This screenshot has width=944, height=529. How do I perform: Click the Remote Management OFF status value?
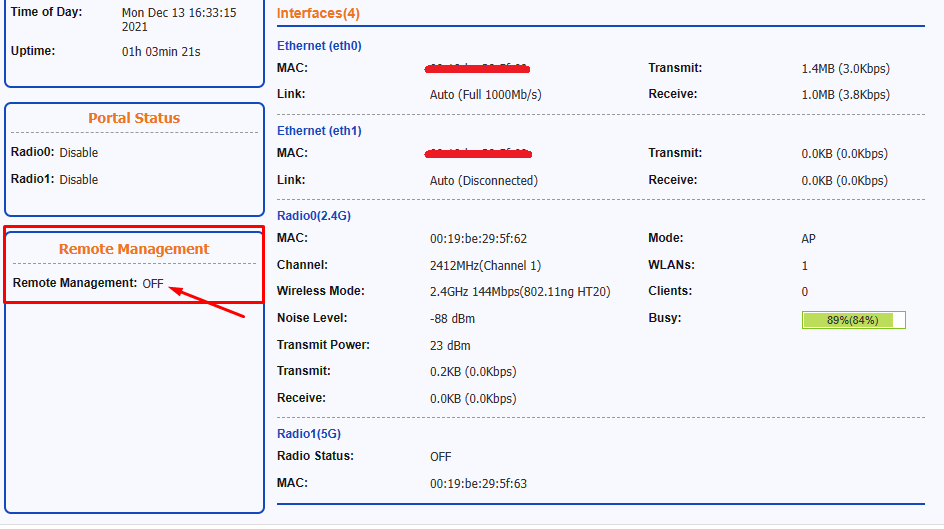[153, 283]
